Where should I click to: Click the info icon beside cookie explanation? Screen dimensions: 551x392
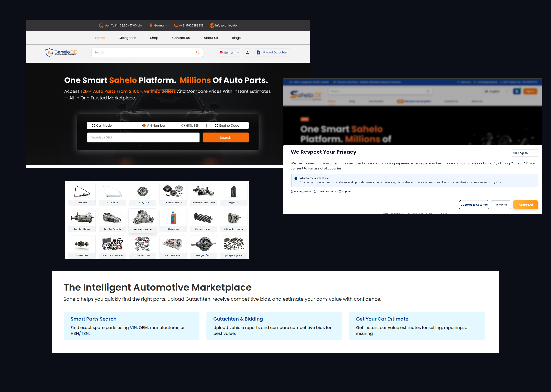[x=296, y=178]
